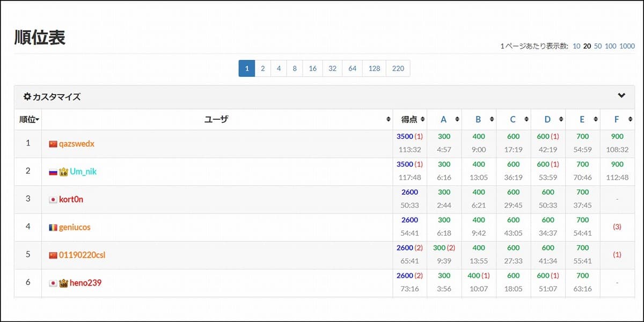Click 01190220csl problem A score 300 (2)

[x=444, y=248]
